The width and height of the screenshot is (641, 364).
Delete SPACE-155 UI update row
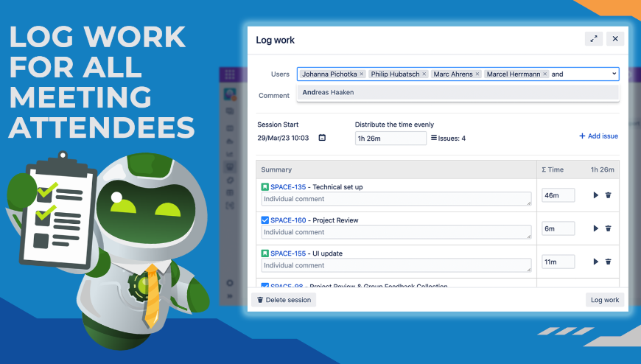tap(609, 262)
